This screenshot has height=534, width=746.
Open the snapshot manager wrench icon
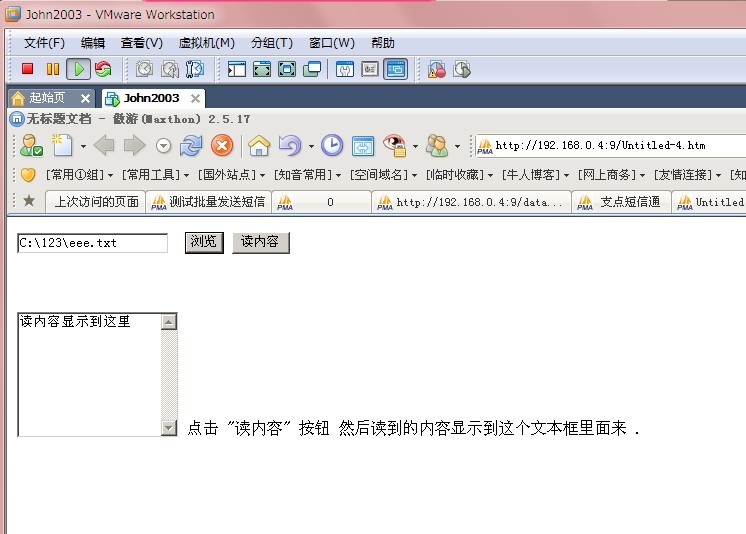pos(195,69)
